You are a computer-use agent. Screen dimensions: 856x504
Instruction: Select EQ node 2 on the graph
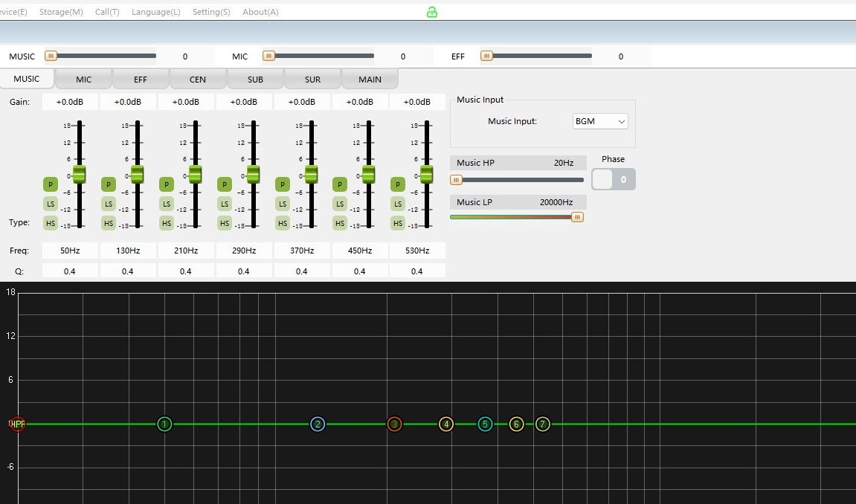(318, 424)
